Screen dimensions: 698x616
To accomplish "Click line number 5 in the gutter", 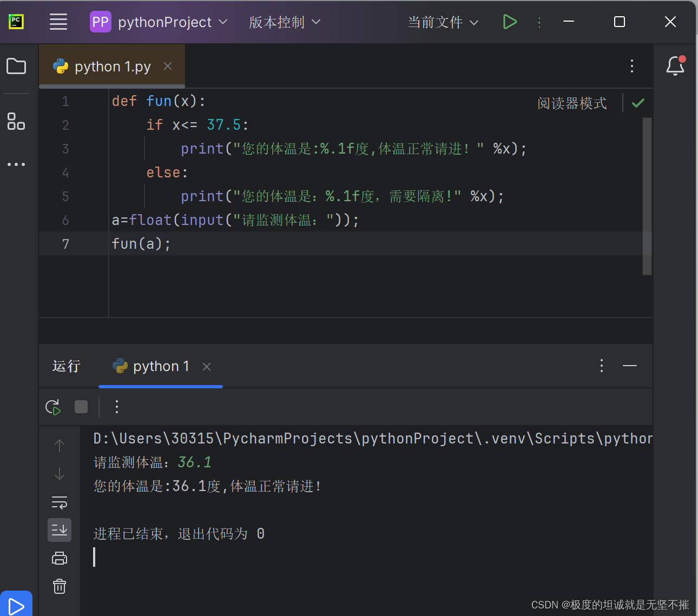I will point(65,196).
